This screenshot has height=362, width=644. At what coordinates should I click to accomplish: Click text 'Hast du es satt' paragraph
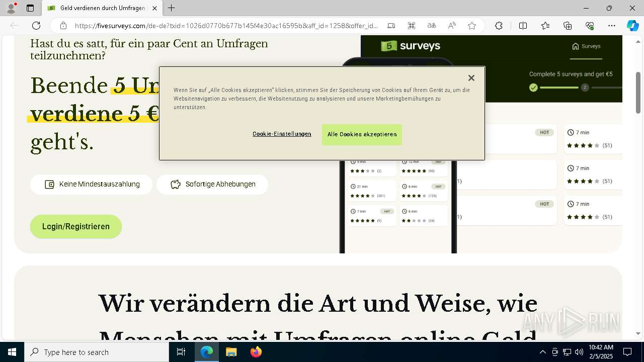click(149, 49)
